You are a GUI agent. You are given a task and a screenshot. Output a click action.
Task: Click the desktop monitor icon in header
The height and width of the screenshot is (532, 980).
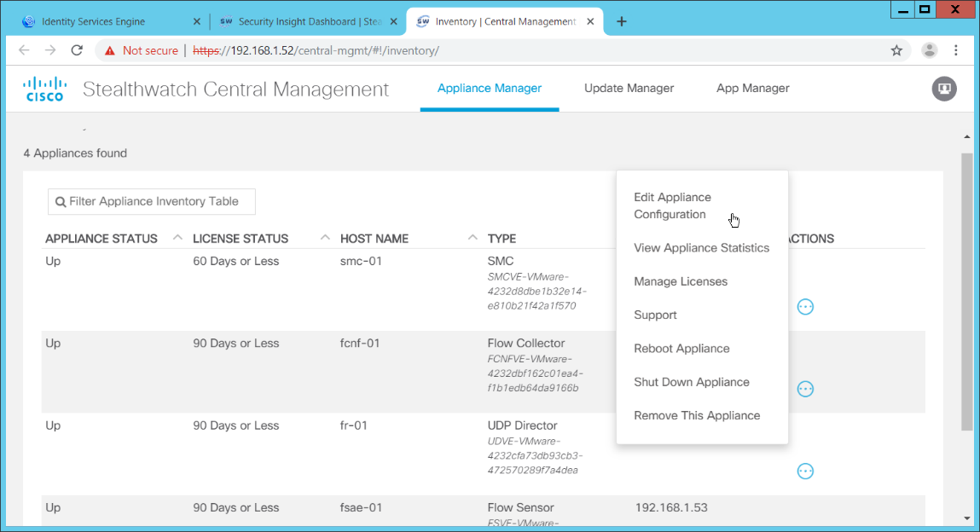pyautogui.click(x=944, y=89)
